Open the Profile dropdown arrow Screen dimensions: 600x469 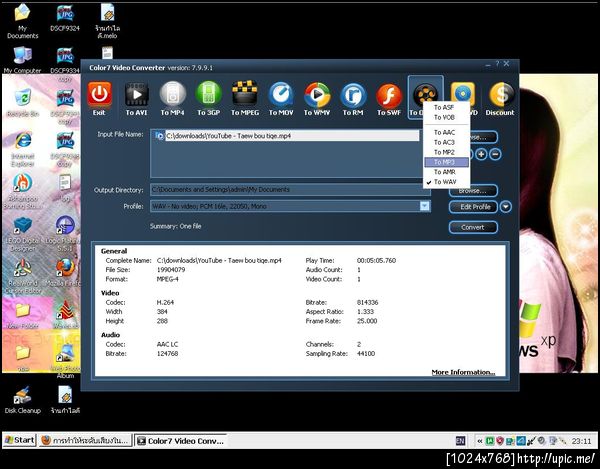point(424,206)
